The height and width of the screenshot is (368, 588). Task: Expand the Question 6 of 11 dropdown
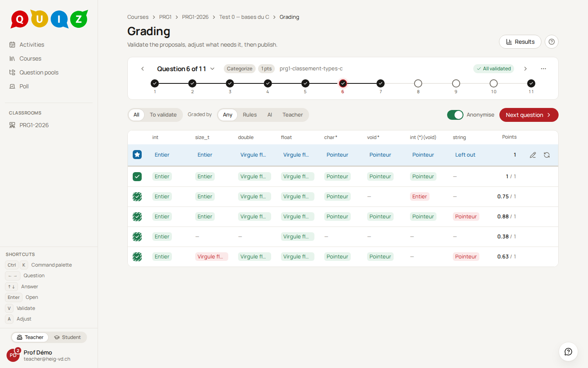pos(186,69)
